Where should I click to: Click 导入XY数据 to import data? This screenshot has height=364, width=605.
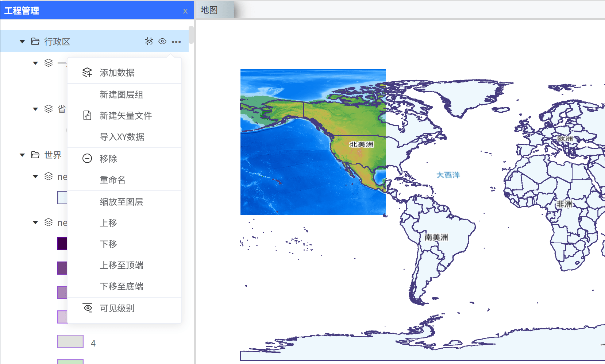(122, 137)
